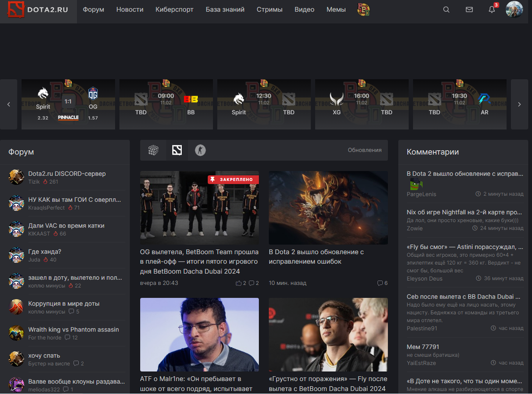The width and height of the screenshot is (532, 394).
Task: Open the хочу спать thread
Action: coord(44,356)
